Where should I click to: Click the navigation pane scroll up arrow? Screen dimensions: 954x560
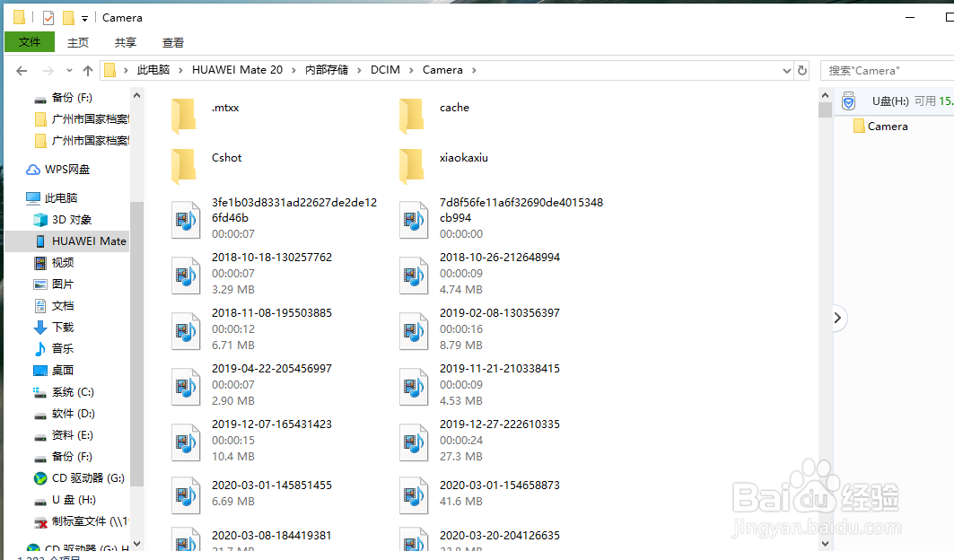137,95
